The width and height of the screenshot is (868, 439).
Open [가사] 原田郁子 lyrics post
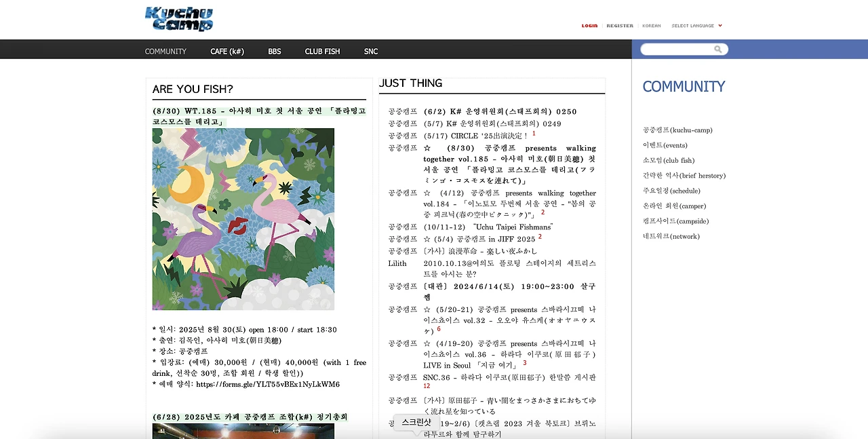[509, 406]
